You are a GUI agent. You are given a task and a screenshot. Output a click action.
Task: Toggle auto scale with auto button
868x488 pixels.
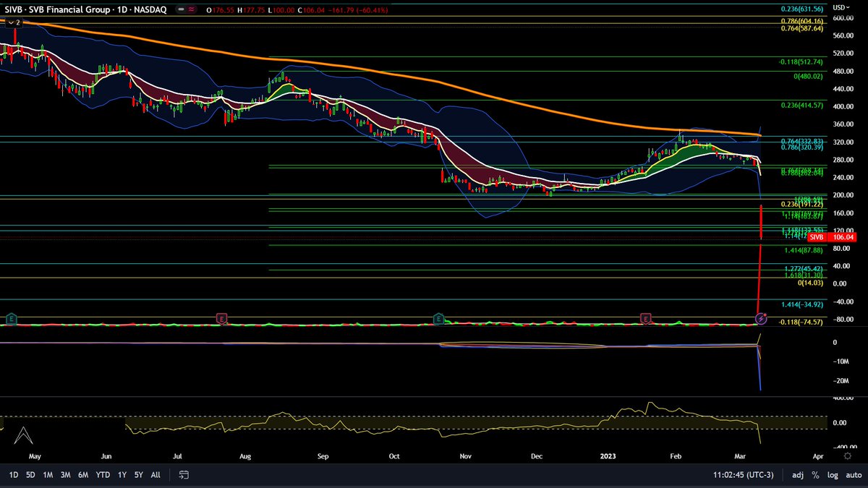(854, 475)
